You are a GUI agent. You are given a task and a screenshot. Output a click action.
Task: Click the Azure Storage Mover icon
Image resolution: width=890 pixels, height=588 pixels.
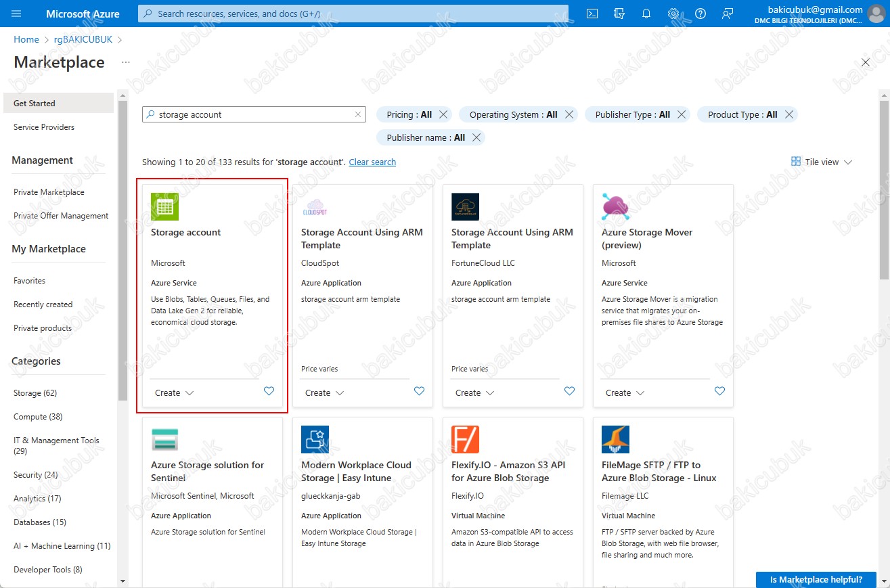pos(615,207)
